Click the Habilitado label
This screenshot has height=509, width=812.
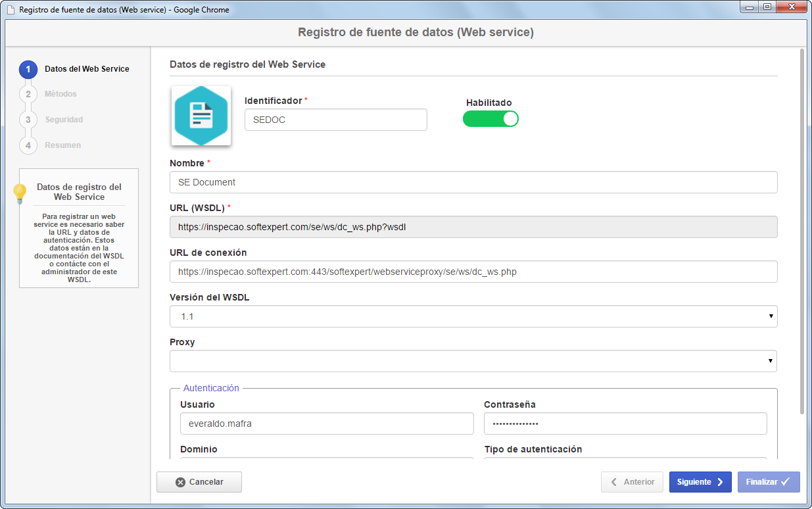(x=489, y=103)
